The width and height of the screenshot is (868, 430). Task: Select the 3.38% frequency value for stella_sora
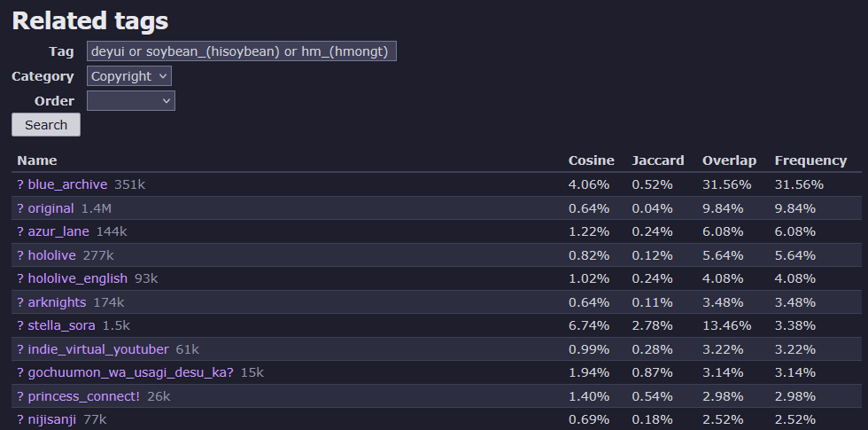click(795, 326)
